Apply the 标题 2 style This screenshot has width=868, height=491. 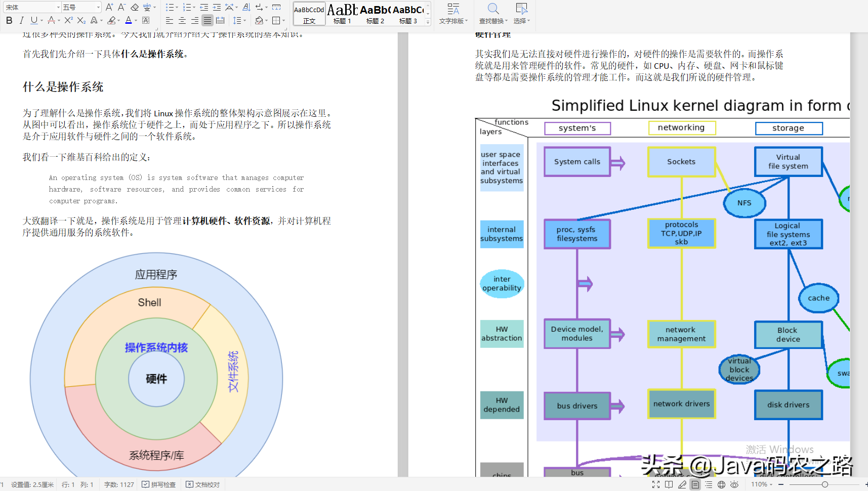[375, 14]
